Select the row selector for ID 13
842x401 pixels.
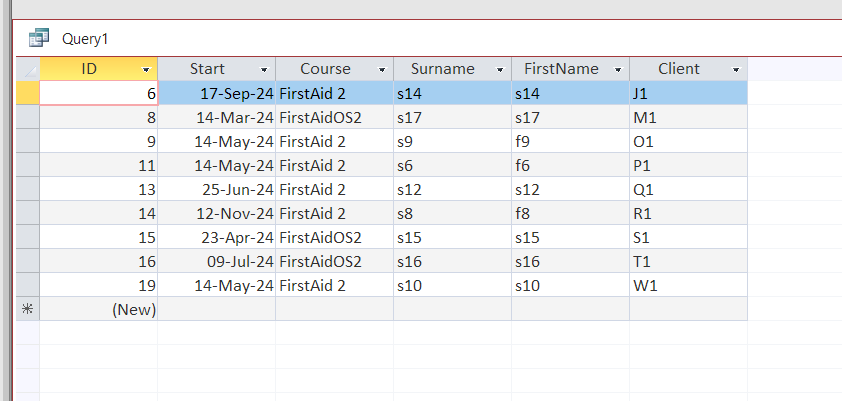pos(28,189)
